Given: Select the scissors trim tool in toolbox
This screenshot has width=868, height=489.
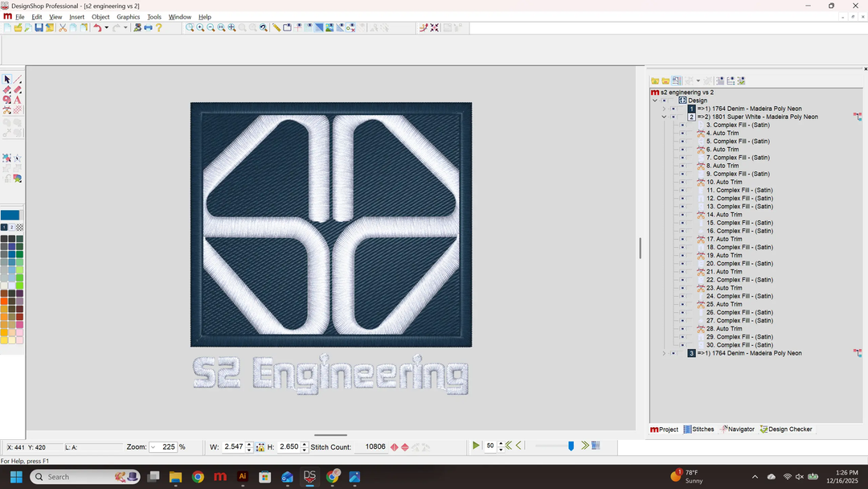Looking at the screenshot, I should point(6,110).
